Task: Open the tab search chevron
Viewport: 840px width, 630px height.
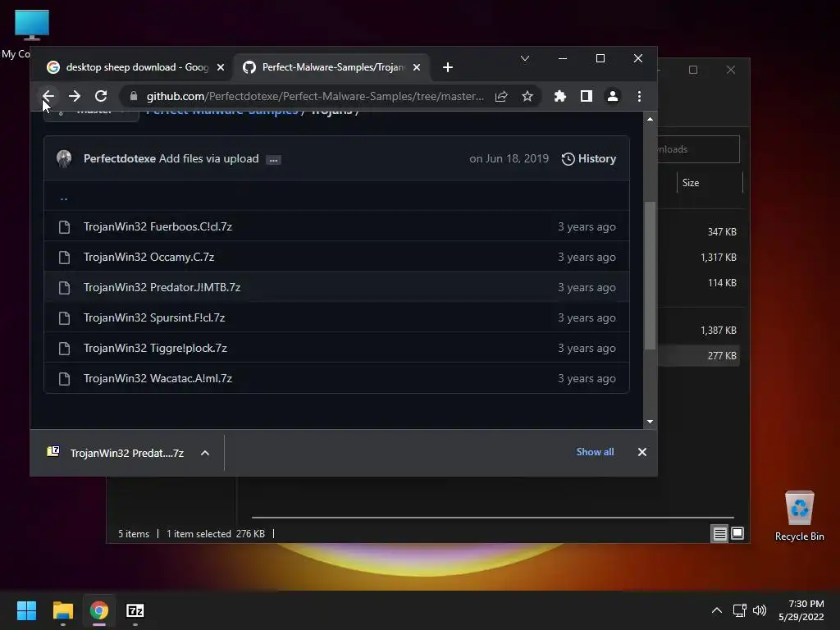Action: point(525,58)
